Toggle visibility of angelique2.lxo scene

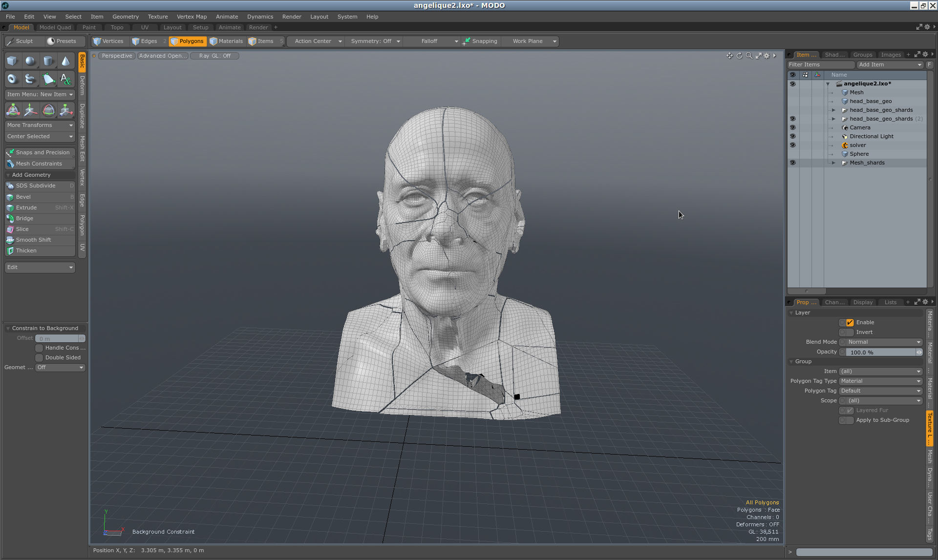pos(792,83)
